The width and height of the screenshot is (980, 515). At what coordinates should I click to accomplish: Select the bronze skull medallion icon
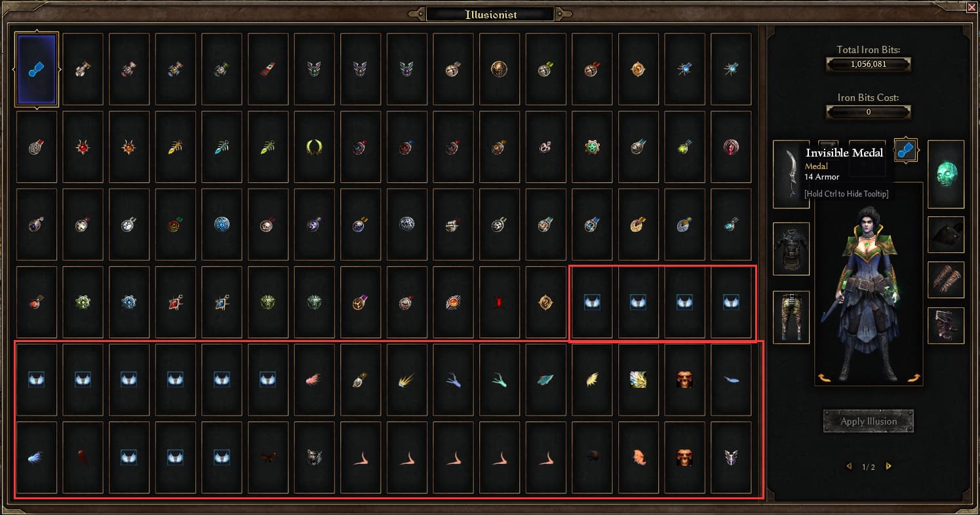(x=500, y=69)
